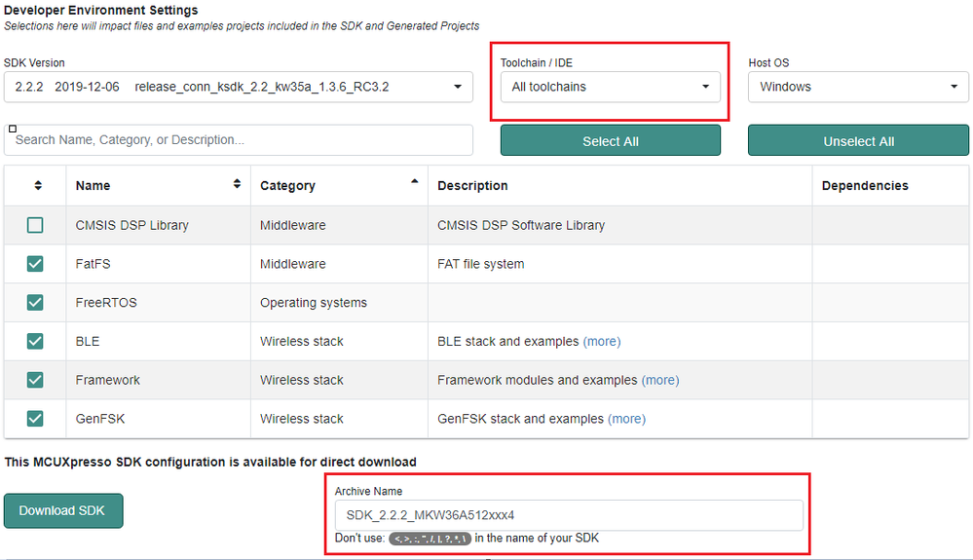
Task: Toggle the CMSIS DSP Library checkbox
Action: click(x=35, y=225)
